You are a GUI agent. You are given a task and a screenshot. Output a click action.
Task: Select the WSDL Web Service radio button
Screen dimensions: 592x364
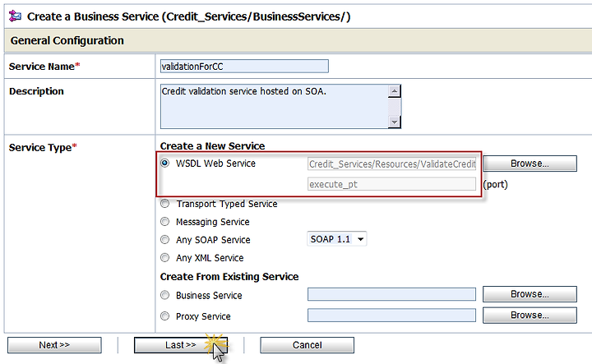(165, 163)
